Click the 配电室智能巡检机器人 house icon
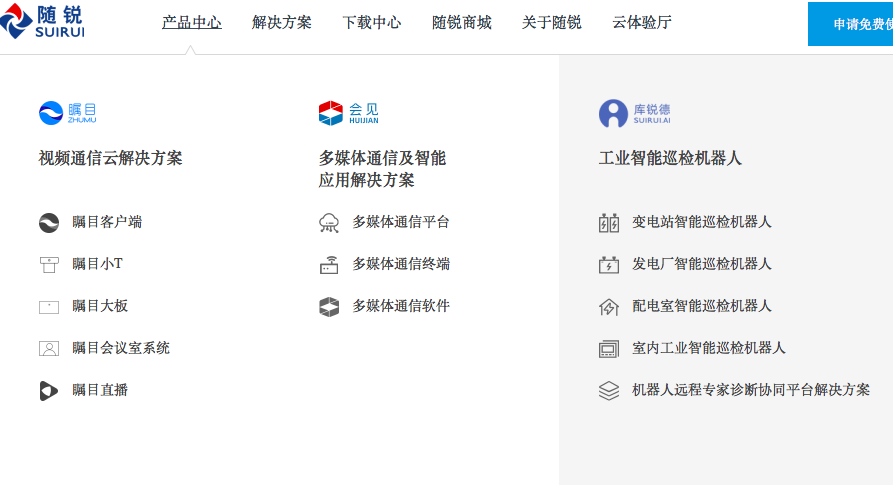This screenshot has width=893, height=485. [x=609, y=307]
